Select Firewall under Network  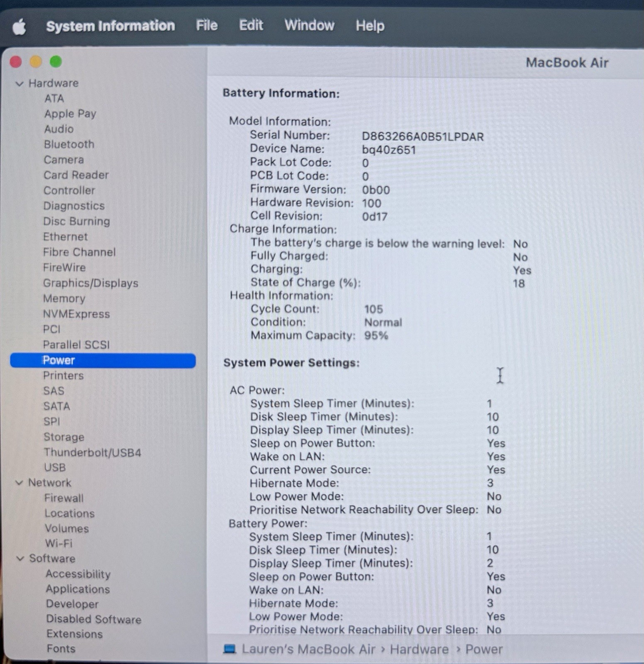(x=64, y=498)
